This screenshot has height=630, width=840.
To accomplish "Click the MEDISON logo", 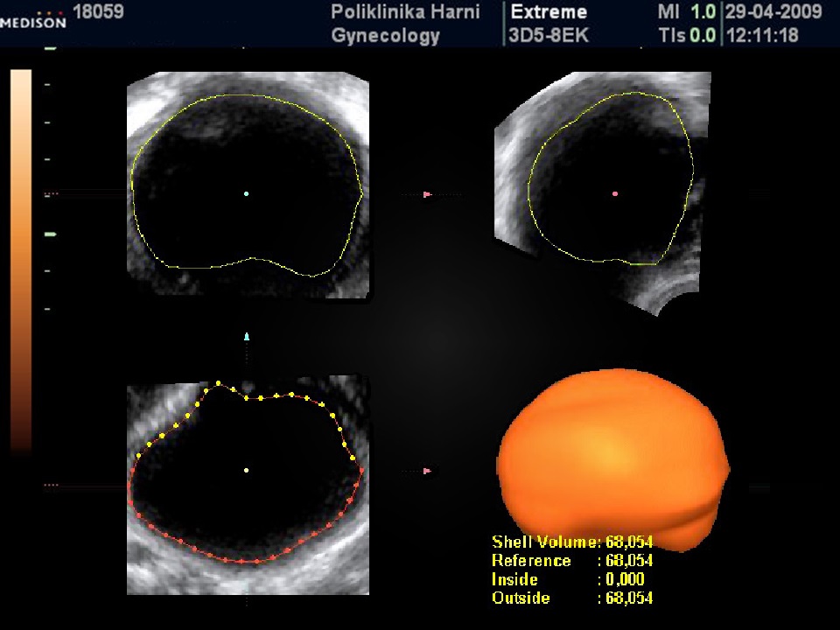I will 32,21.
